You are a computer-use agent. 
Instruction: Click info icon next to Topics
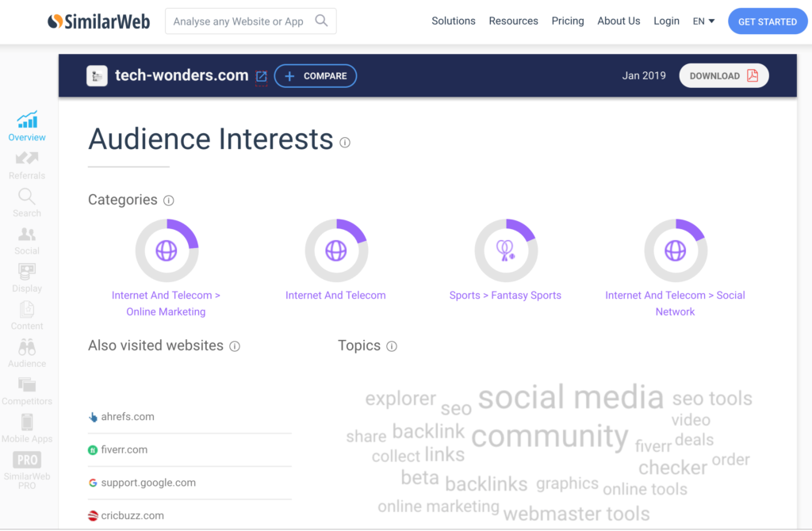tap(392, 346)
